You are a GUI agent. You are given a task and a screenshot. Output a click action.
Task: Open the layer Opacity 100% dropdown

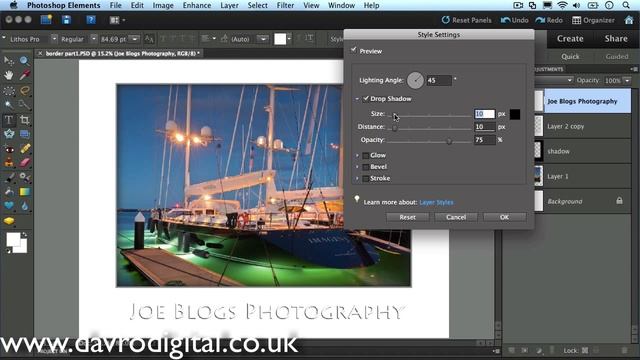(627, 80)
